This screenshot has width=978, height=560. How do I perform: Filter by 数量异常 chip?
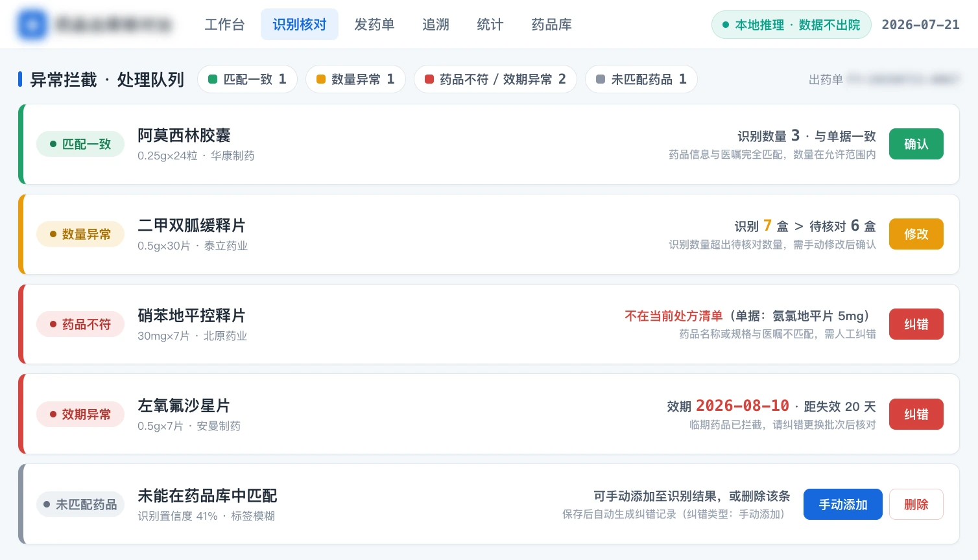tap(355, 79)
